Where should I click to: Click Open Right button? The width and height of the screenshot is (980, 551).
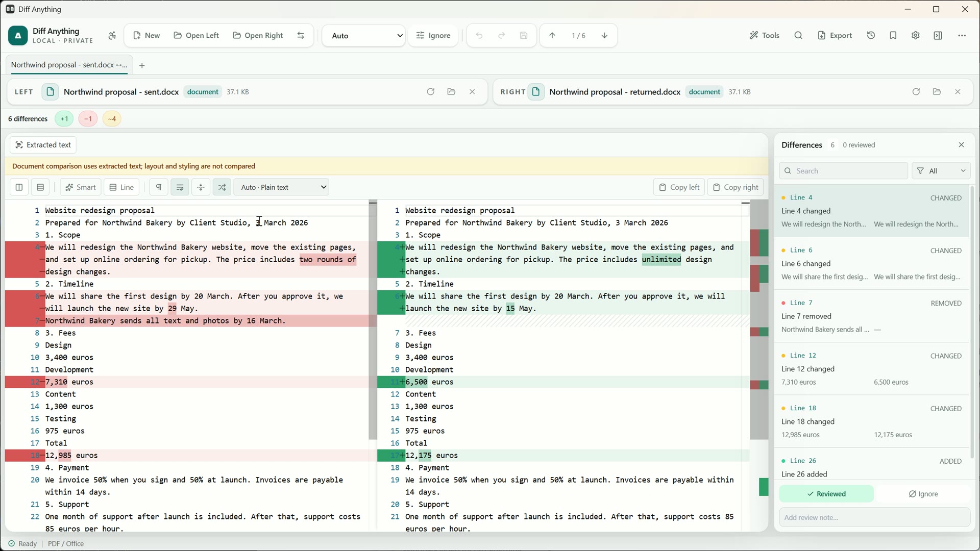click(x=258, y=36)
